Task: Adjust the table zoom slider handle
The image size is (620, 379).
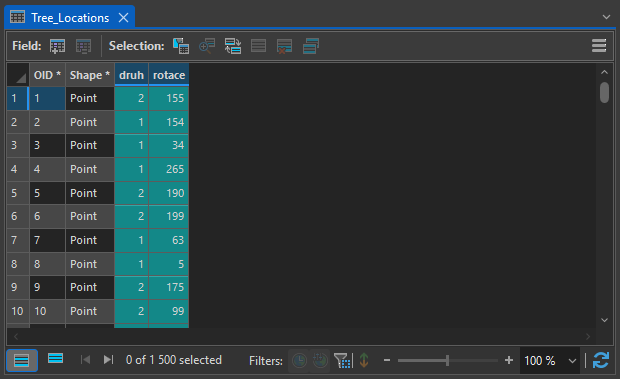Action: [x=447, y=360]
